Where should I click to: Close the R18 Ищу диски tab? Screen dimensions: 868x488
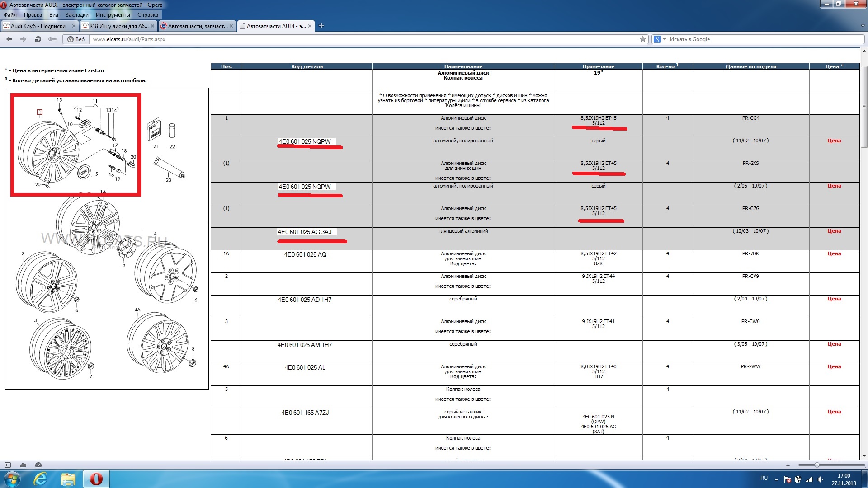[x=152, y=26]
